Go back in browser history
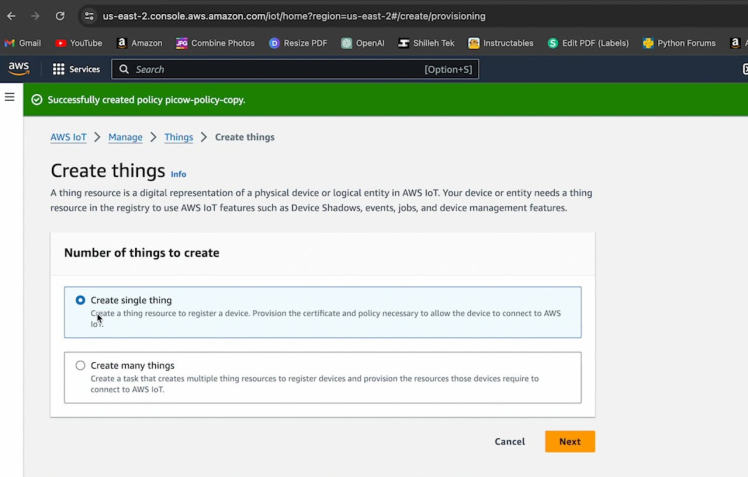Image resolution: width=748 pixels, height=477 pixels. 11,16
